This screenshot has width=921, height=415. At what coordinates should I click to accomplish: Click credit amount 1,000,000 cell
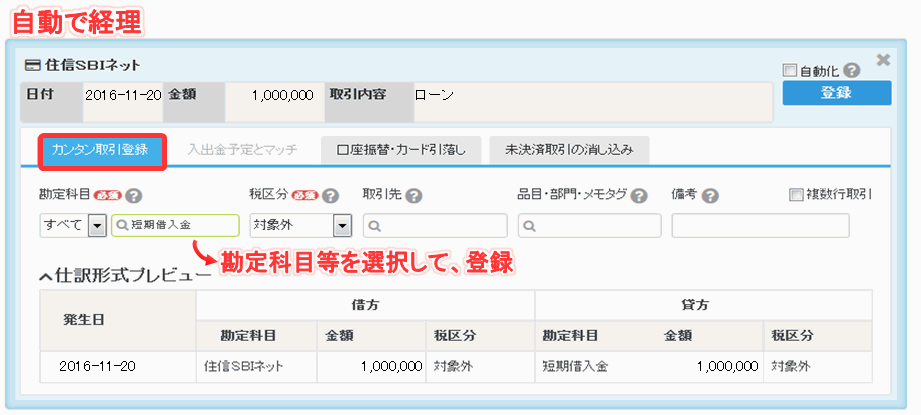728,367
